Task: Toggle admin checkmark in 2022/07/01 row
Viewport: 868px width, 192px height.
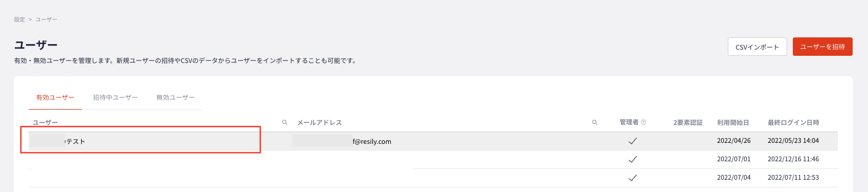Action: pyautogui.click(x=633, y=159)
